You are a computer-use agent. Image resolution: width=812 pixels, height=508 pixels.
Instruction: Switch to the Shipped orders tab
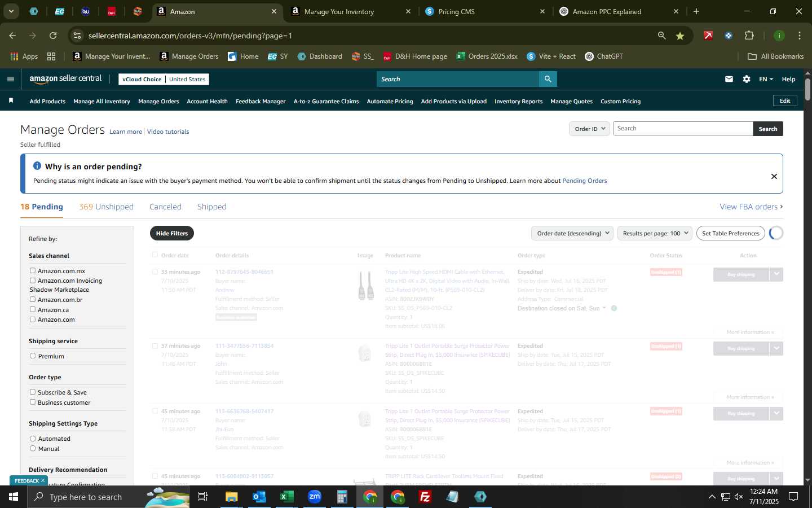point(211,207)
